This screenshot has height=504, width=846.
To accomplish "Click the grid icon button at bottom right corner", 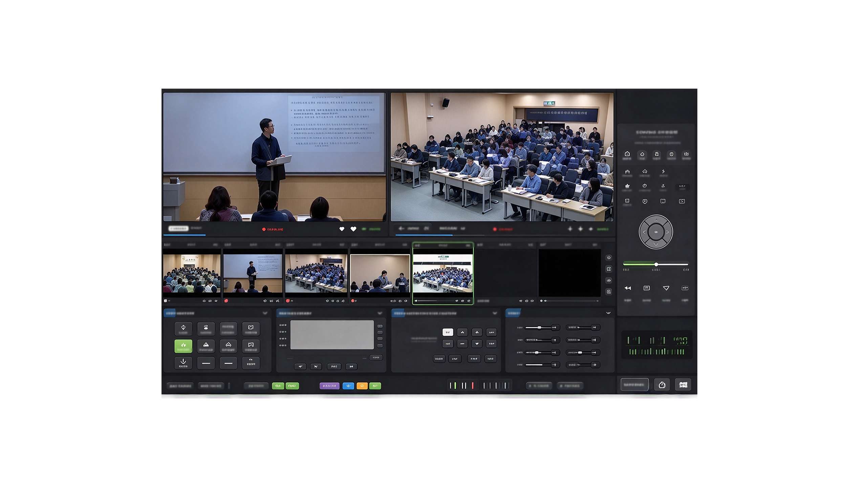I will pyautogui.click(x=683, y=385).
